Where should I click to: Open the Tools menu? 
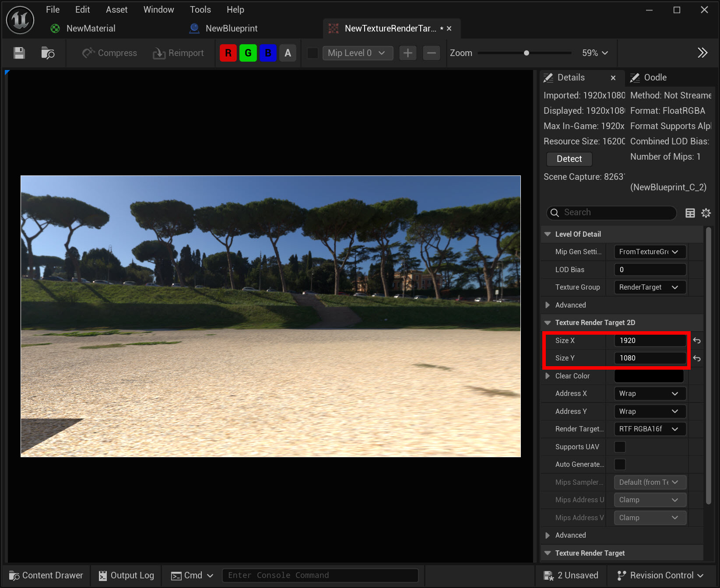tap(200, 10)
